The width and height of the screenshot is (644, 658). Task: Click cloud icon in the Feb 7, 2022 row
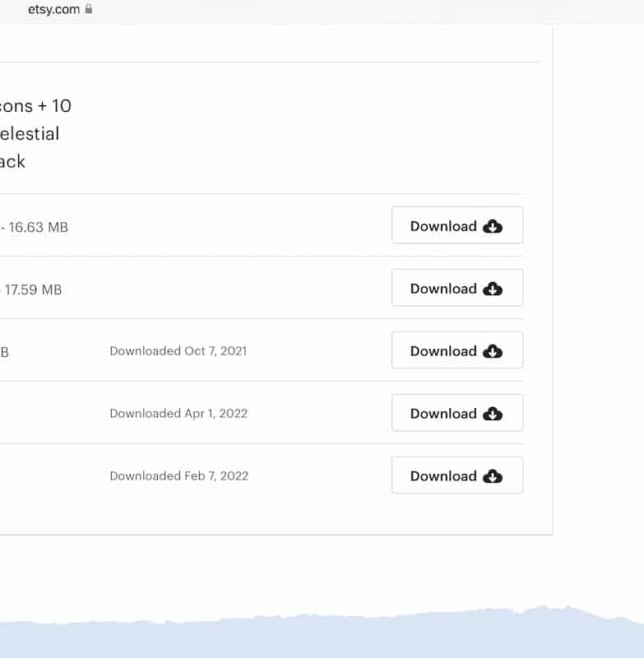493,476
